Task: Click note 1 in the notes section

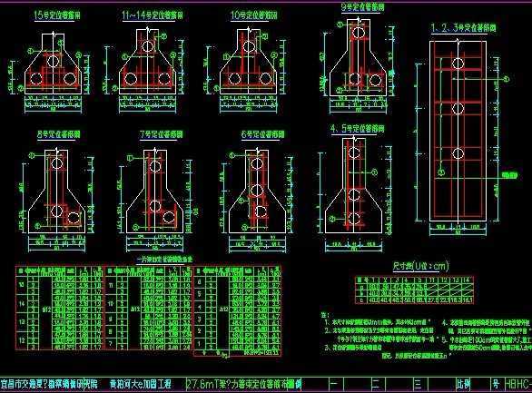Action: (x=378, y=322)
